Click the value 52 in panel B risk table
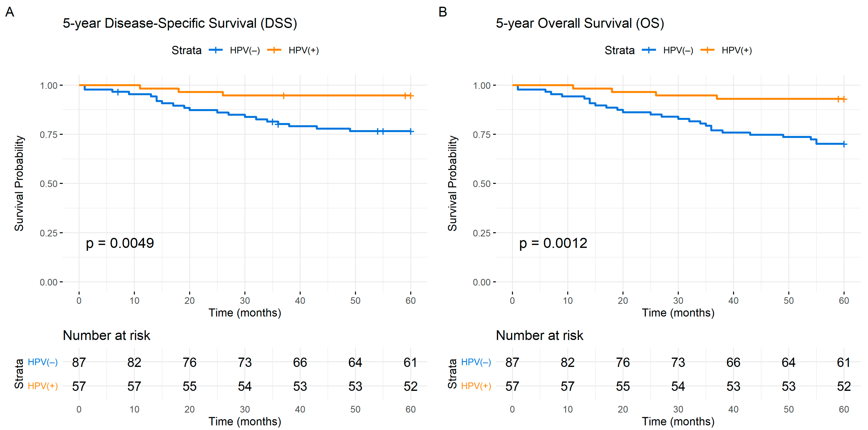This screenshot has height=430, width=868. pyautogui.click(x=844, y=387)
